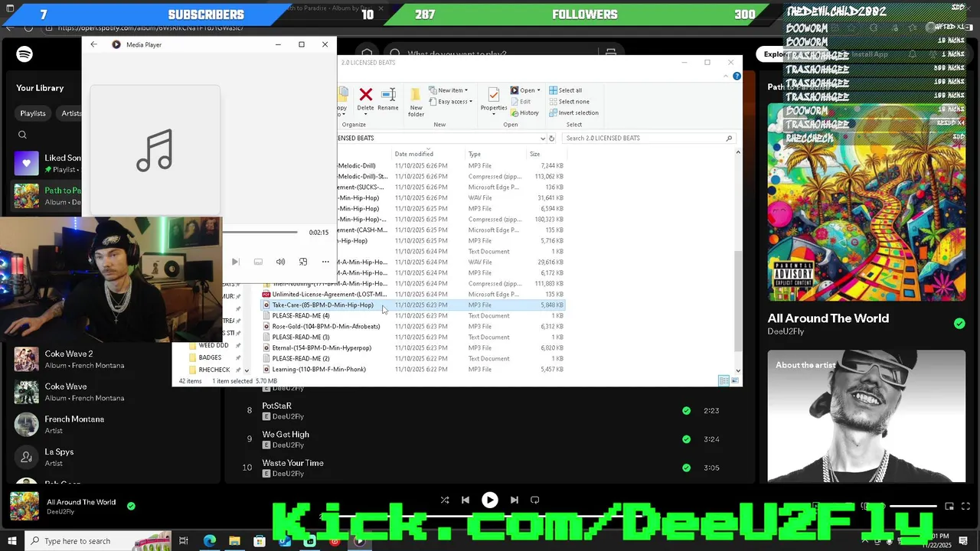Switch Explorer to large icons view
The height and width of the screenshot is (551, 980).
click(x=735, y=380)
